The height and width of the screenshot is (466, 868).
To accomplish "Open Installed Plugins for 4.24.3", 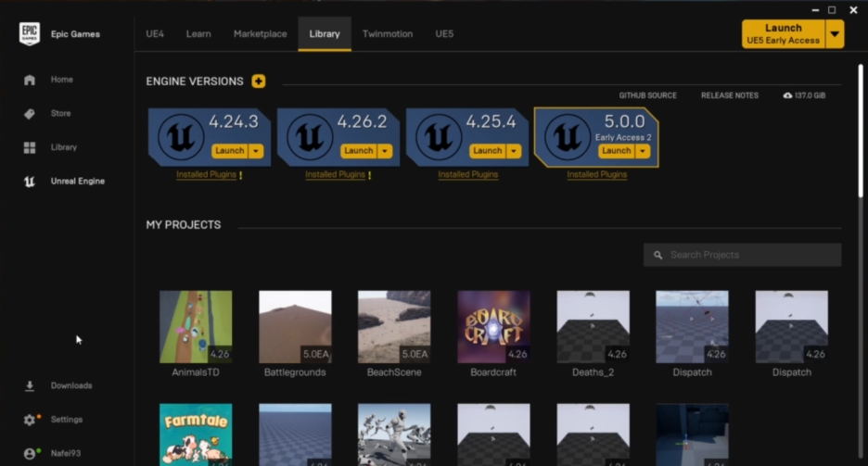I will pos(207,175).
